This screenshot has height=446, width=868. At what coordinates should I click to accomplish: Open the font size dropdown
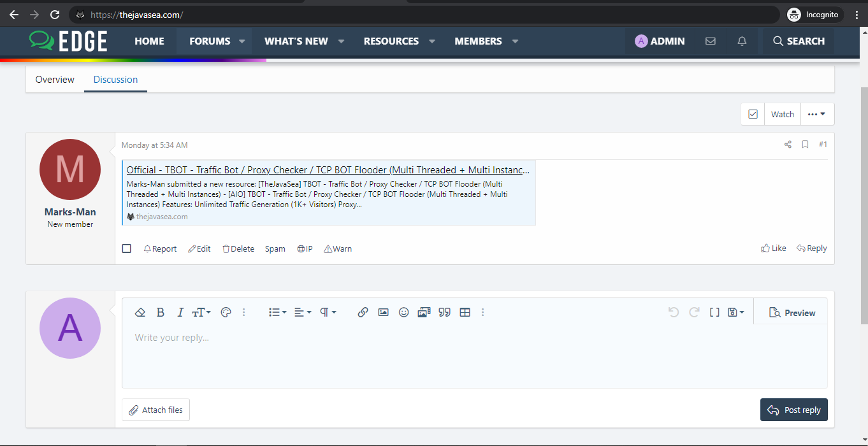pyautogui.click(x=201, y=312)
